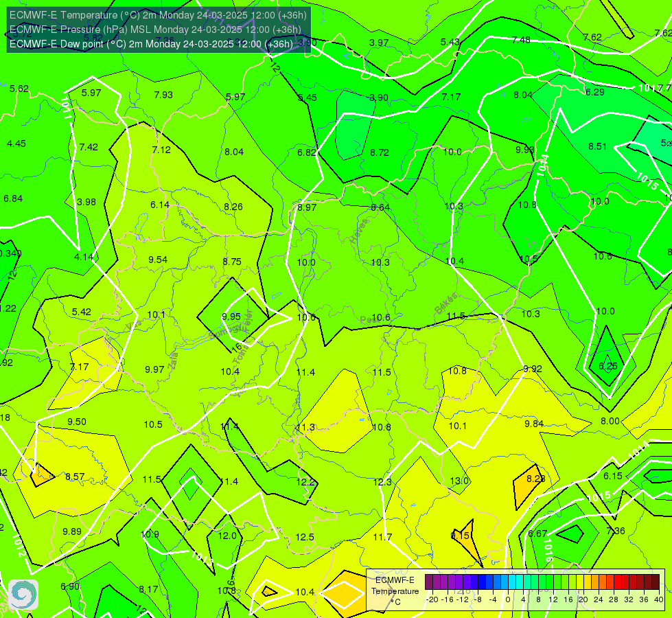Click the dew point value 5.42
This screenshot has height=618, width=672.
pos(82,312)
